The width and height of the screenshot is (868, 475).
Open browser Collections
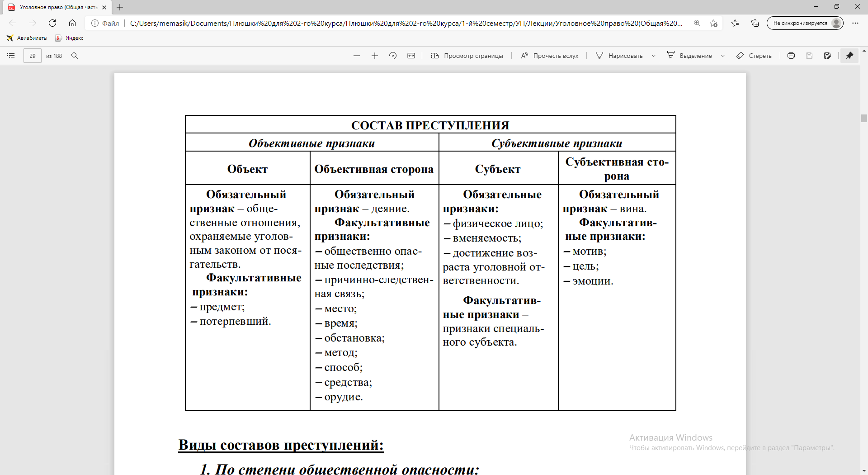(755, 23)
